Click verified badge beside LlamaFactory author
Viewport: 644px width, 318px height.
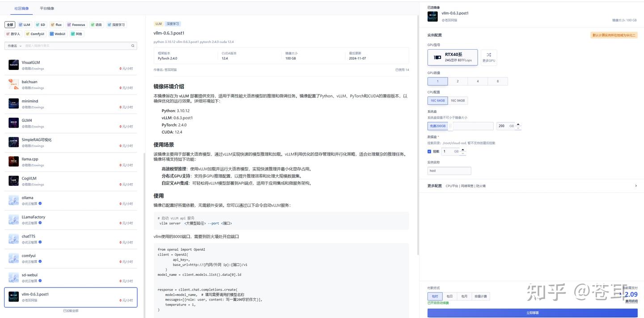click(x=40, y=223)
